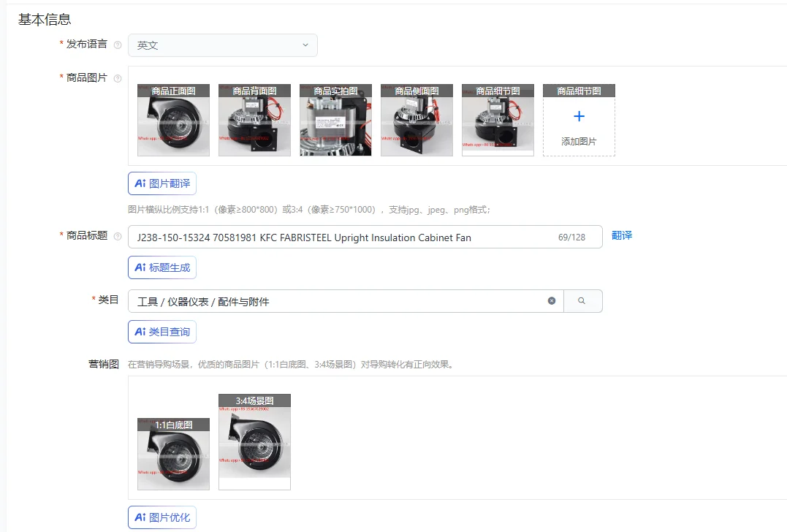Select the 商品侧面图 thumbnail
787x532 pixels.
click(417, 120)
